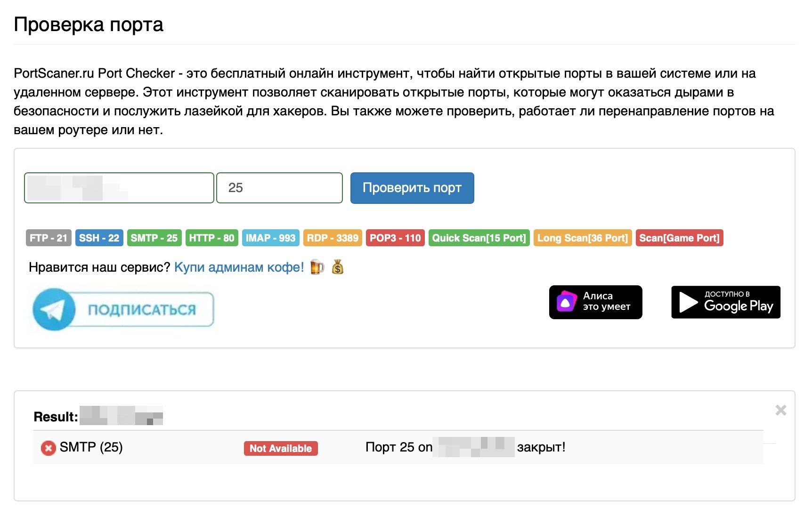
Task: Run Quick Scan[15 Port]
Action: coord(479,238)
